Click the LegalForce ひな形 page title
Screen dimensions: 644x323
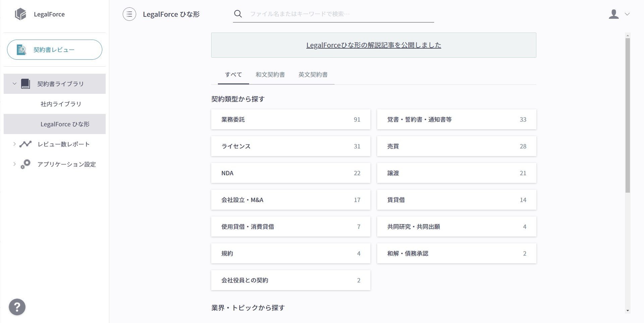[x=171, y=14]
